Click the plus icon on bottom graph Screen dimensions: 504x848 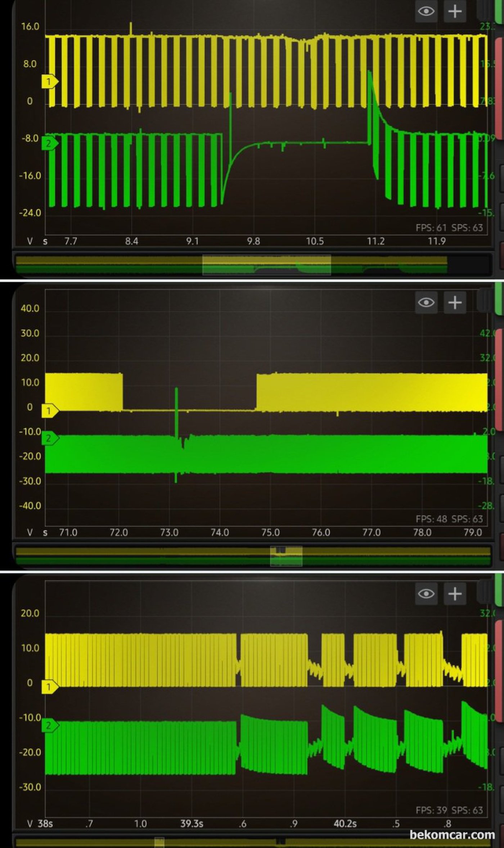point(455,593)
